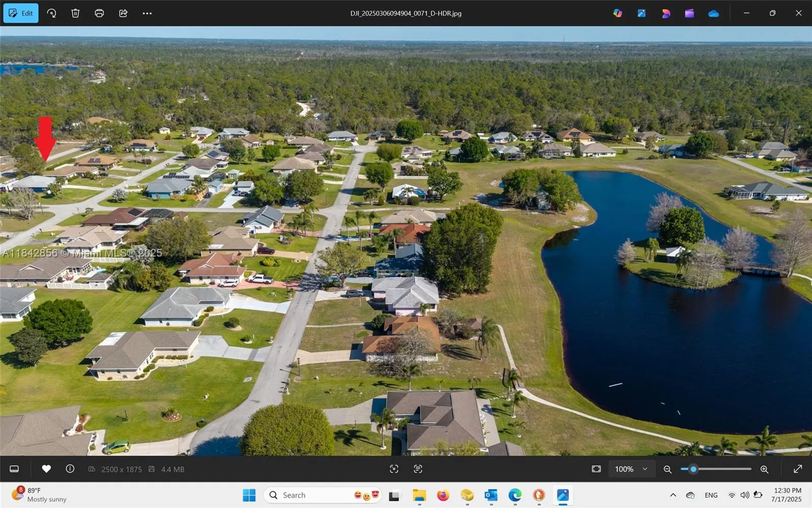This screenshot has height=508, width=812.
Task: Open OneDrive cloud icon in the title bar
Action: coord(714,13)
